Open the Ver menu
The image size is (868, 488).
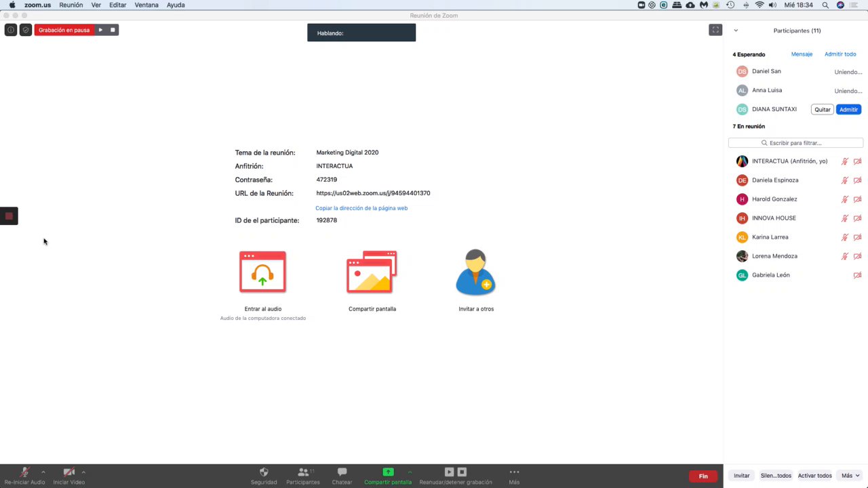tap(96, 5)
